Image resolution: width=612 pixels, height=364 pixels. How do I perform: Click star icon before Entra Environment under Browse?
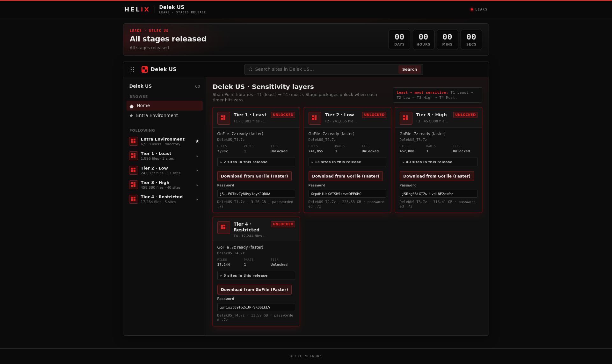131,116
